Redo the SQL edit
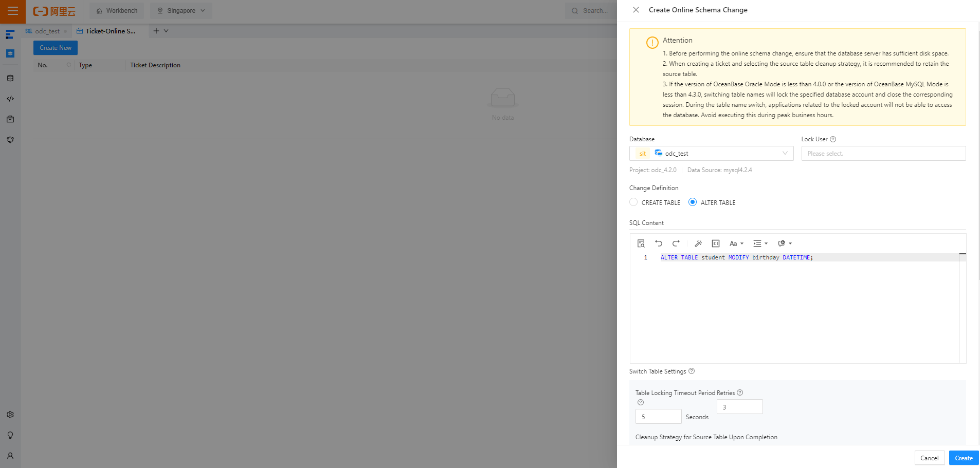Image resolution: width=980 pixels, height=468 pixels. pyautogui.click(x=676, y=244)
